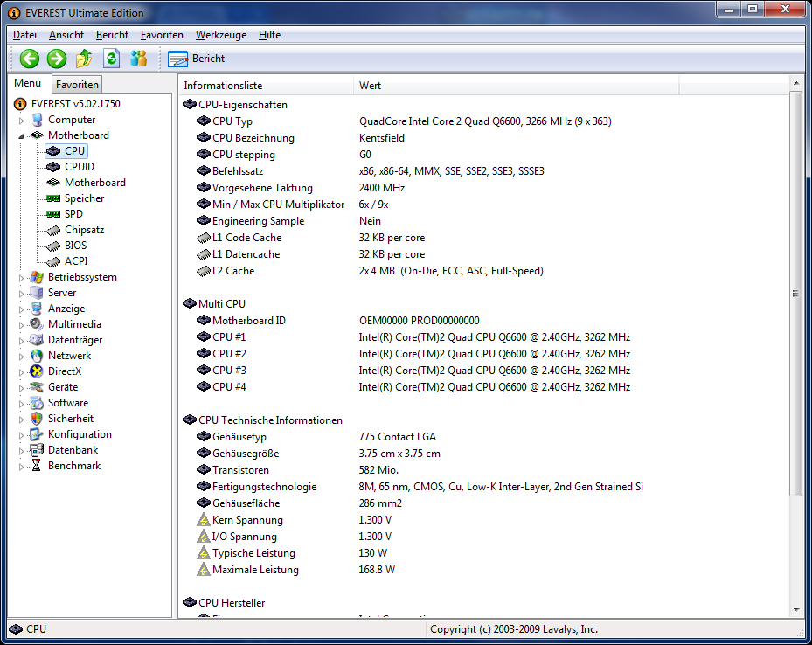Click scrollbar down arrow in info list

tap(796, 610)
